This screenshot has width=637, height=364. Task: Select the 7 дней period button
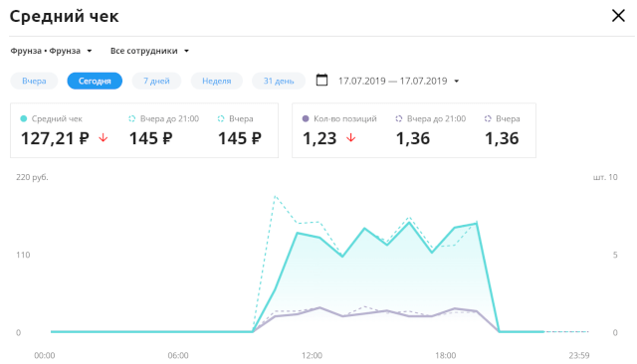point(156,81)
